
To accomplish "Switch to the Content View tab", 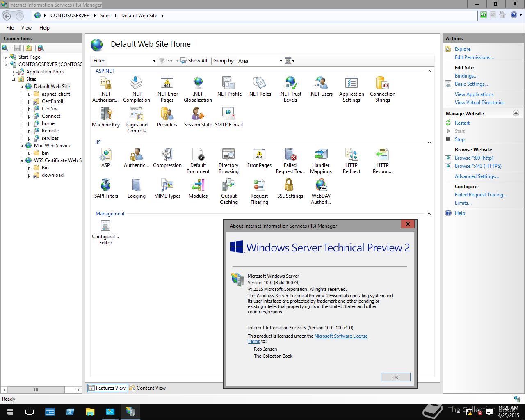I will pos(148,388).
